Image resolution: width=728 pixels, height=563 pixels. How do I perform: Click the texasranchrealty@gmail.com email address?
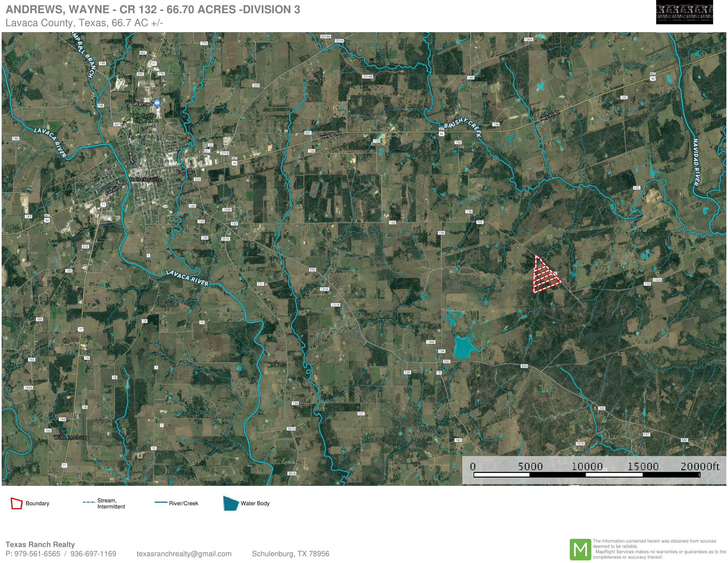tap(184, 554)
